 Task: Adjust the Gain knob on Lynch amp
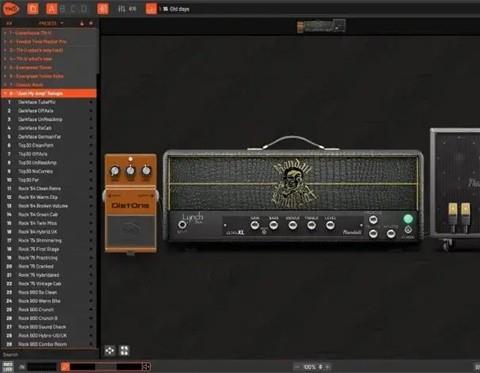255,226
